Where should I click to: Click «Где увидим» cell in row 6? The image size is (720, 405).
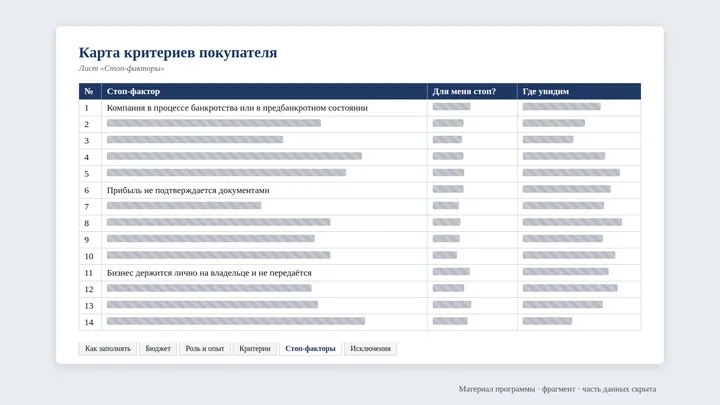579,190
